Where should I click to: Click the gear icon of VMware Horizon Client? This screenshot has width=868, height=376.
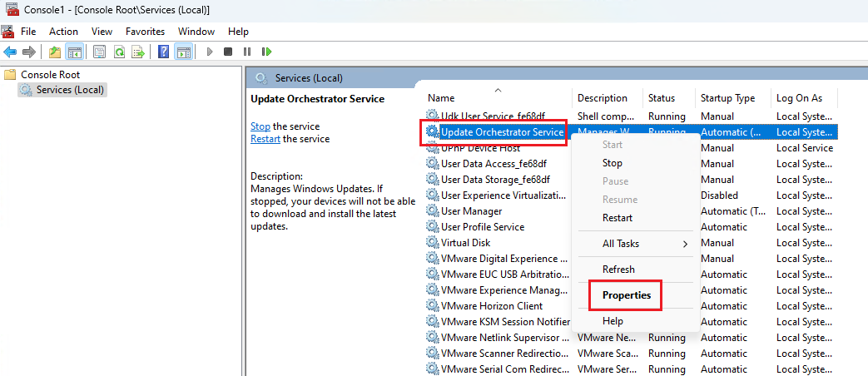pyautogui.click(x=432, y=306)
